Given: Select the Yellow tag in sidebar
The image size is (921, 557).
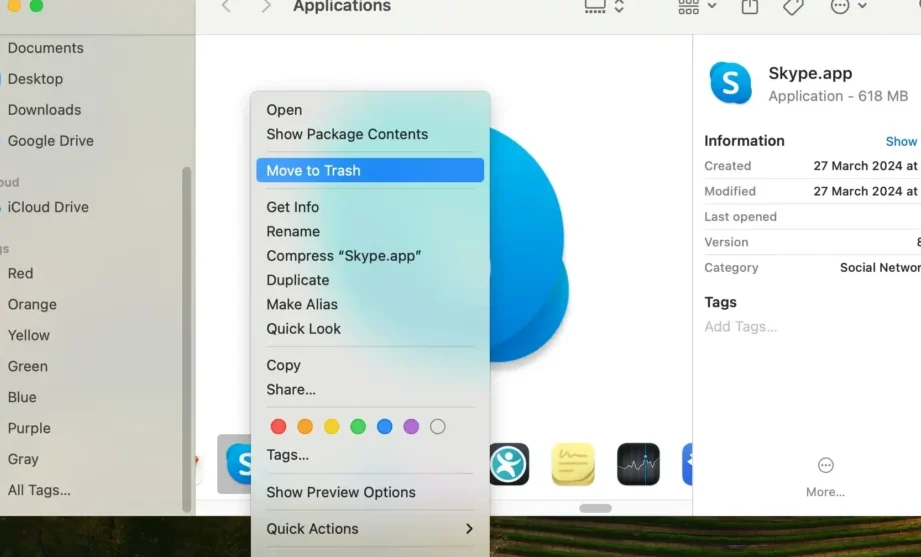Looking at the screenshot, I should coord(29,335).
